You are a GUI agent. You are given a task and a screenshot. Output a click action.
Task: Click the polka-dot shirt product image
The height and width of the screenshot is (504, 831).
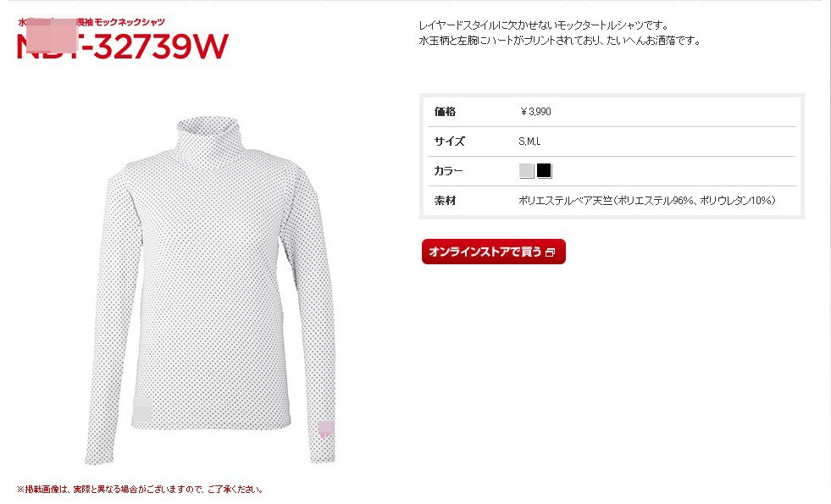210,291
